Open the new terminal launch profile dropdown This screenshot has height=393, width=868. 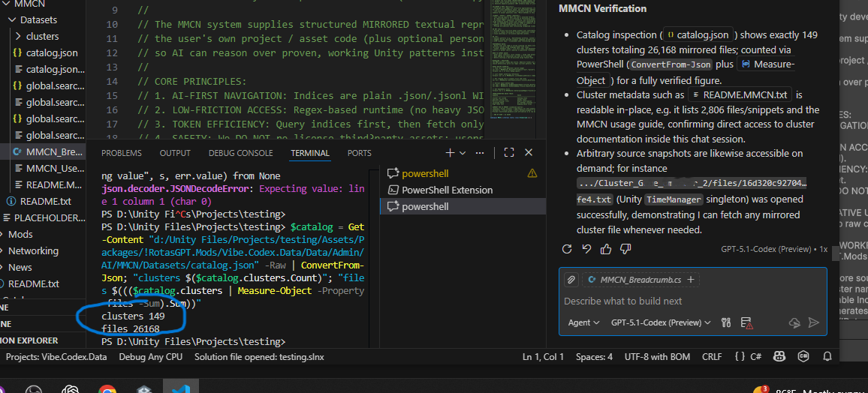pos(463,152)
